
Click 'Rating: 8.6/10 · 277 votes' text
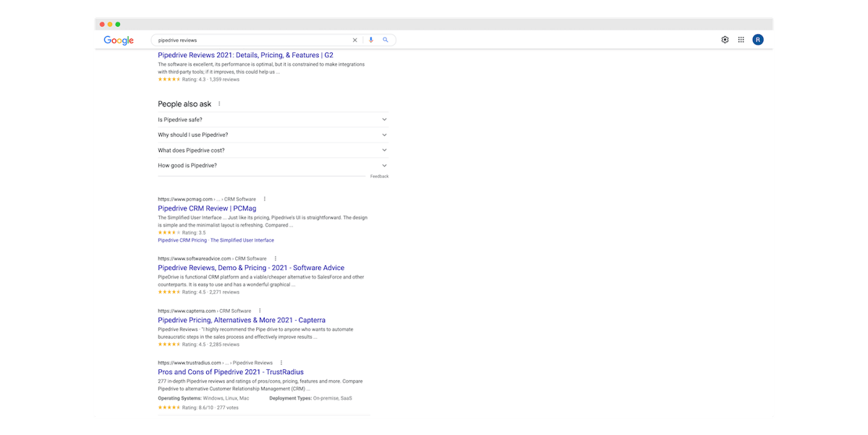point(210,407)
